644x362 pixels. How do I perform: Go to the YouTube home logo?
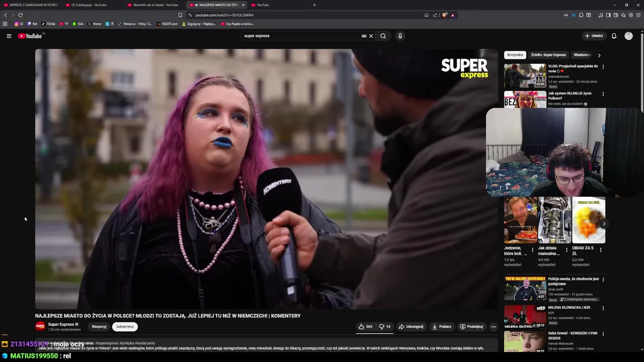[31, 36]
